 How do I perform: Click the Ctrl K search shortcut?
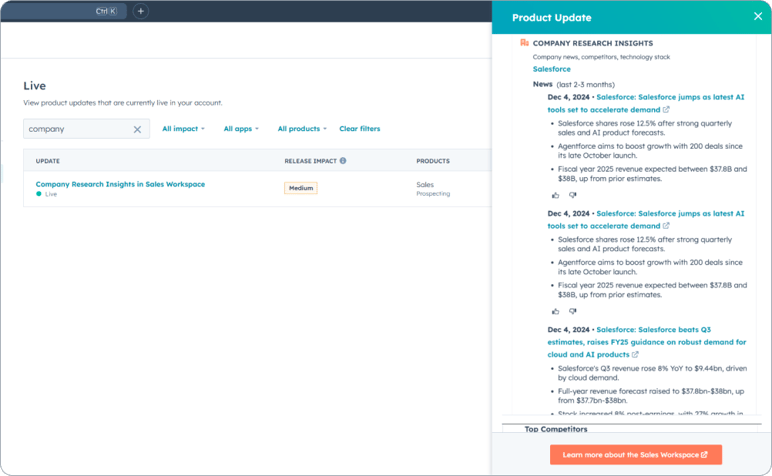click(x=106, y=11)
